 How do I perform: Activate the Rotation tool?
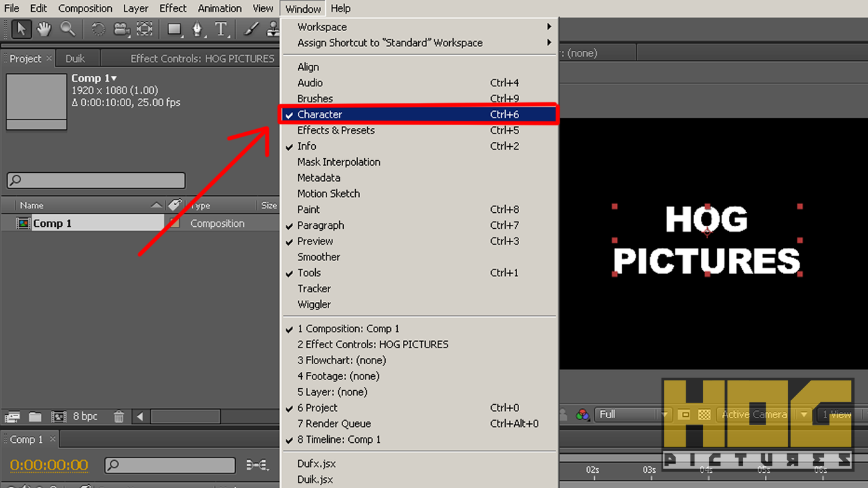click(97, 29)
